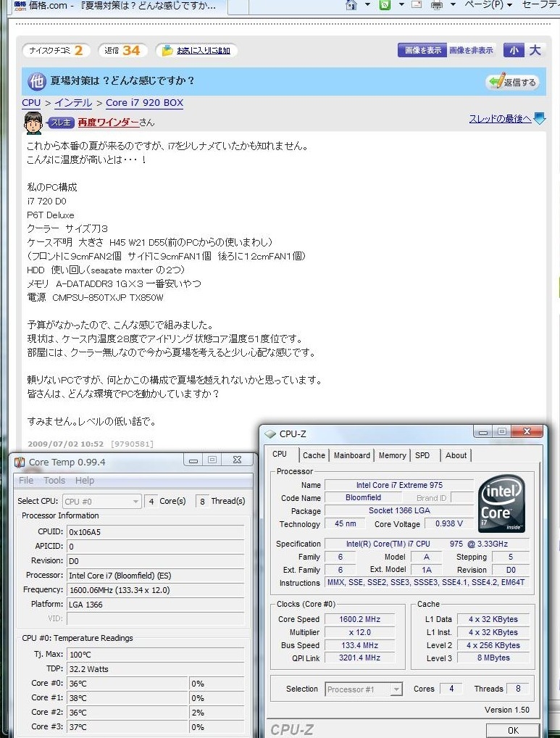560x738 pixels.
Task: Click the ナイスクチコミ 2 badge
Action: point(56,50)
